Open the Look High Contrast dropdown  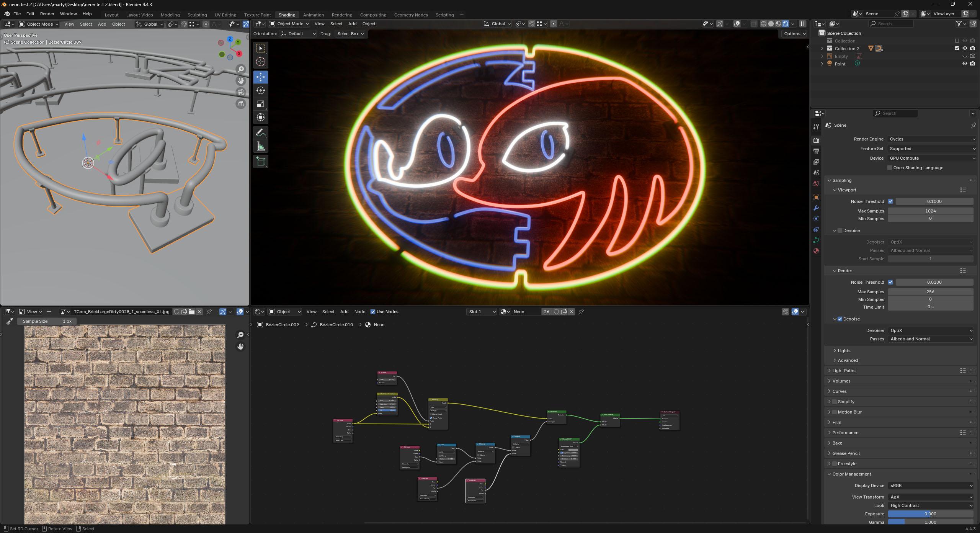click(931, 505)
